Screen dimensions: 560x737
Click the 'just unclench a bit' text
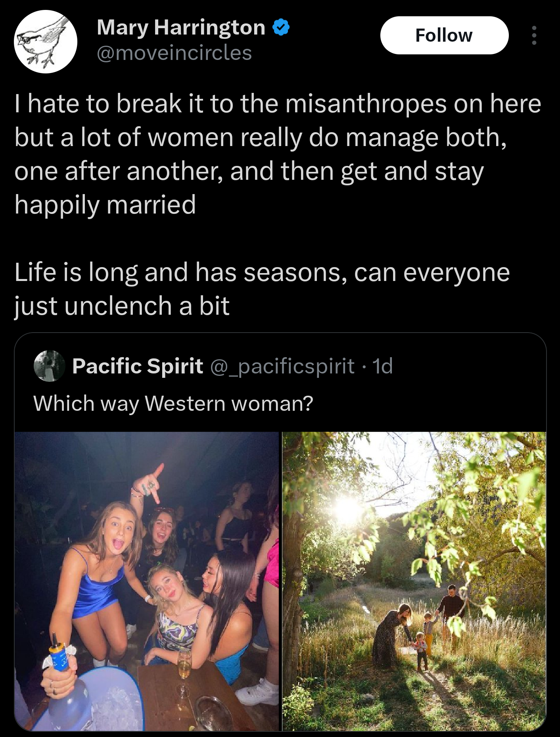(122, 306)
